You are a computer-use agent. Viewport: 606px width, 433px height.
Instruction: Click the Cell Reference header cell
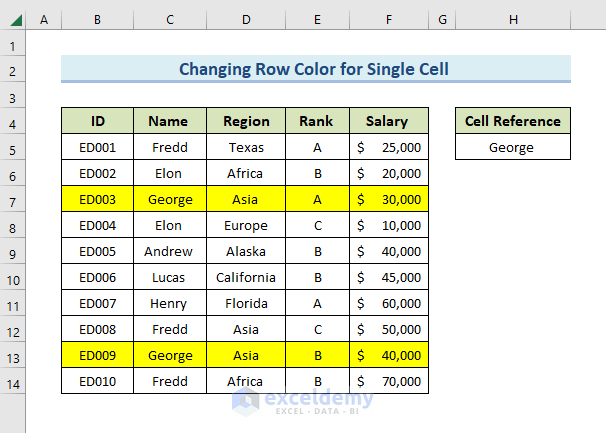[x=512, y=122]
